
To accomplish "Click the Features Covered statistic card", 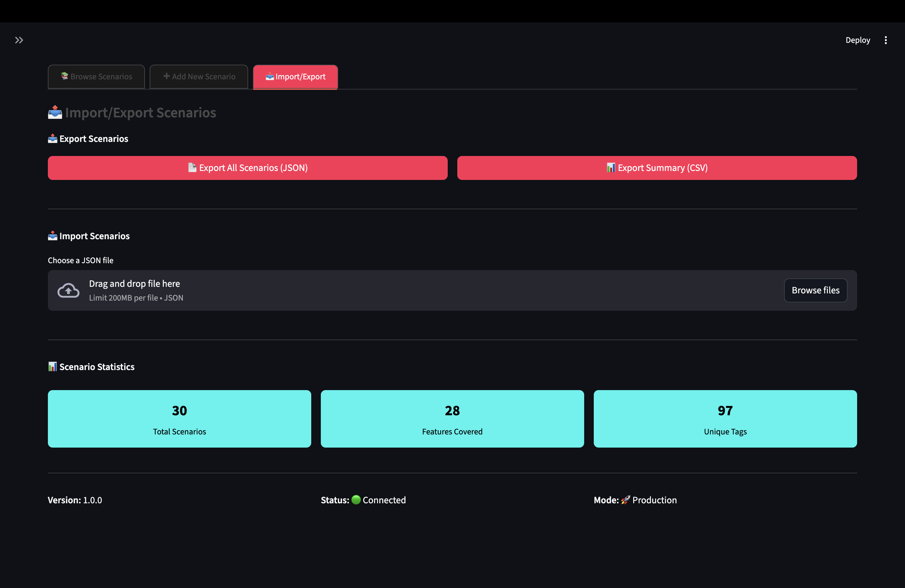I will click(x=452, y=418).
